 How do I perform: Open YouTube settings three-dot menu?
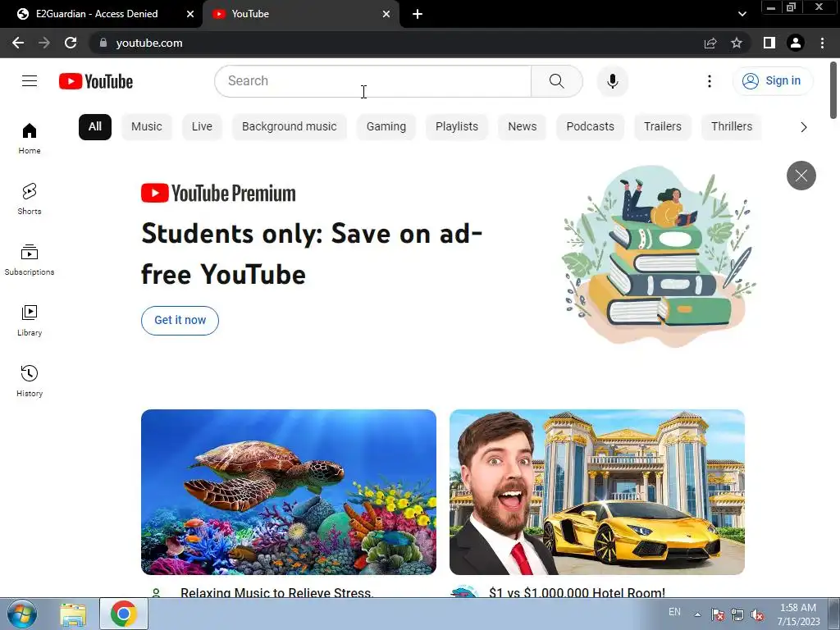(710, 81)
